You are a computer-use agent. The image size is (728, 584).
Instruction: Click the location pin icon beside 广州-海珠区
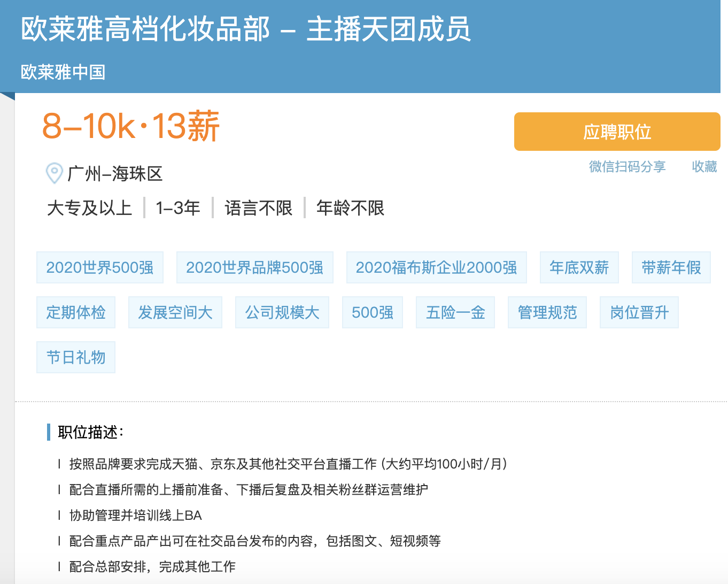tap(54, 173)
